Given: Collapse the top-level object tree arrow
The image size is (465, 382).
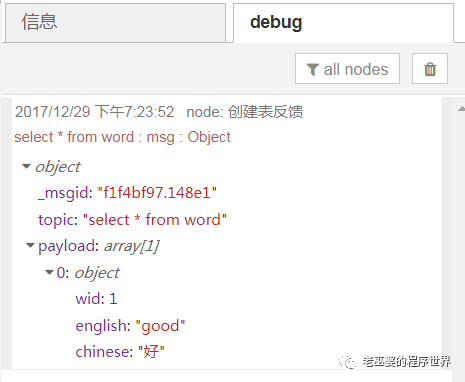Looking at the screenshot, I should coord(26,166).
